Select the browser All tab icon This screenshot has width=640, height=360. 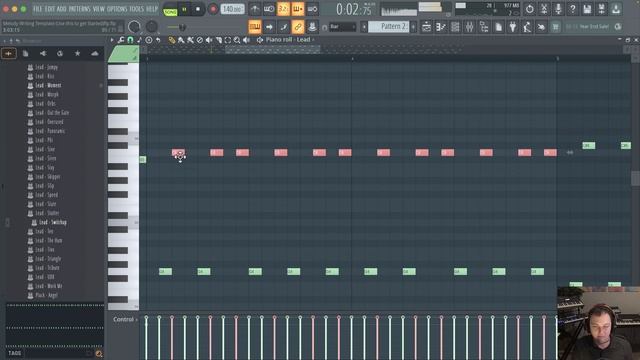(x=9, y=53)
